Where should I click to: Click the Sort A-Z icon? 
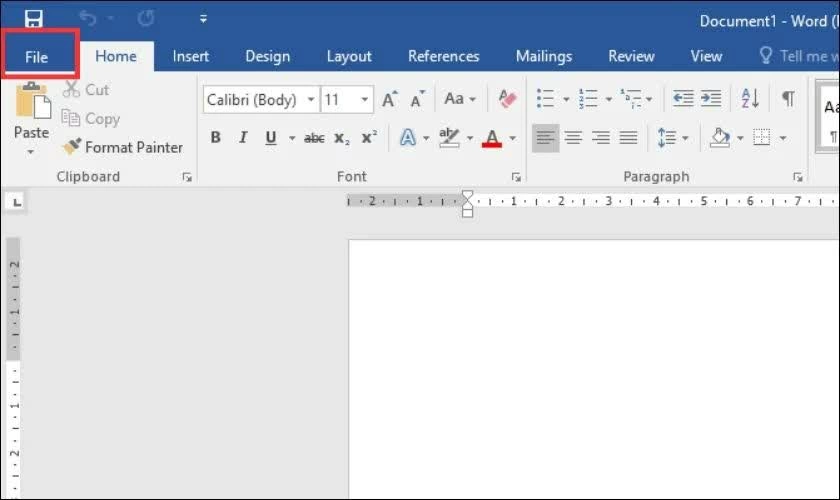[x=750, y=99]
